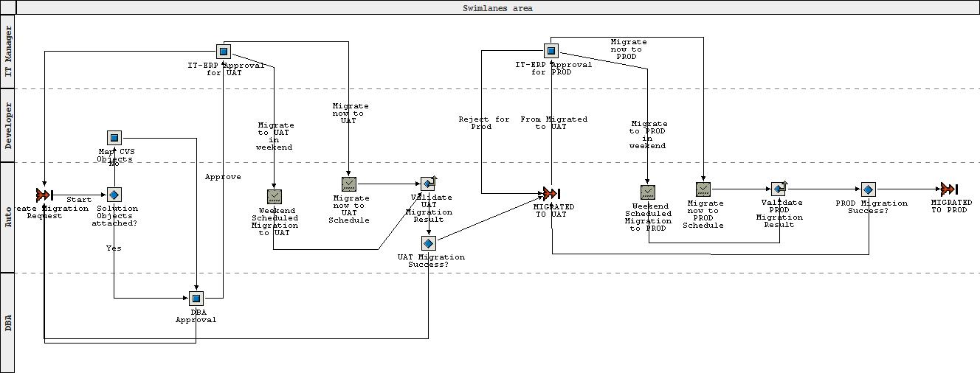Click the UAT Migration Success decision diamond

point(428,243)
